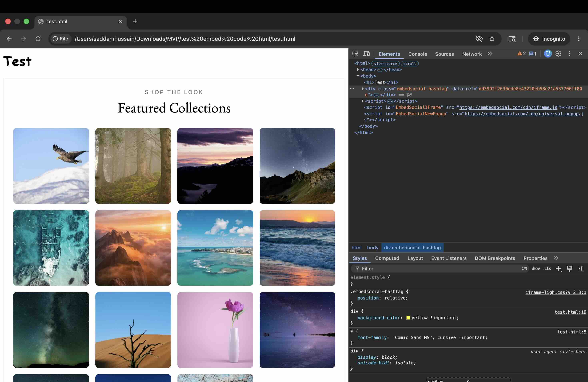Open the DevTools customize three-dot menu
This screenshot has height=382, width=588.
coord(569,54)
